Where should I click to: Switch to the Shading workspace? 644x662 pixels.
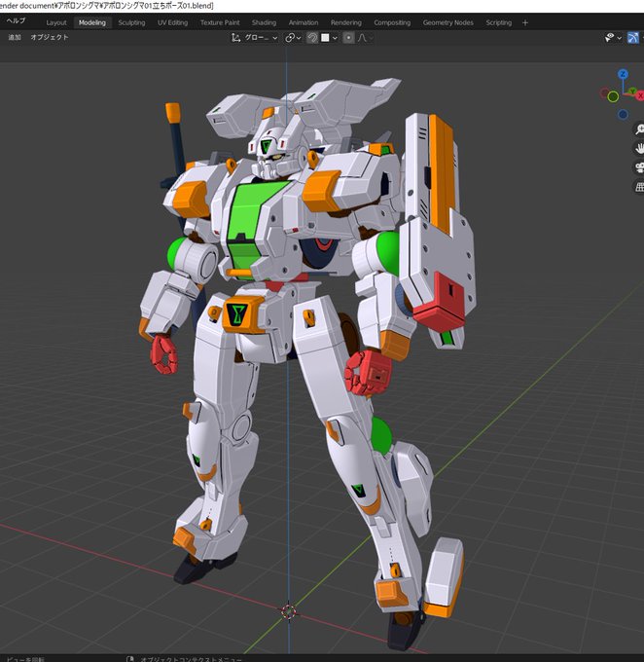point(264,22)
